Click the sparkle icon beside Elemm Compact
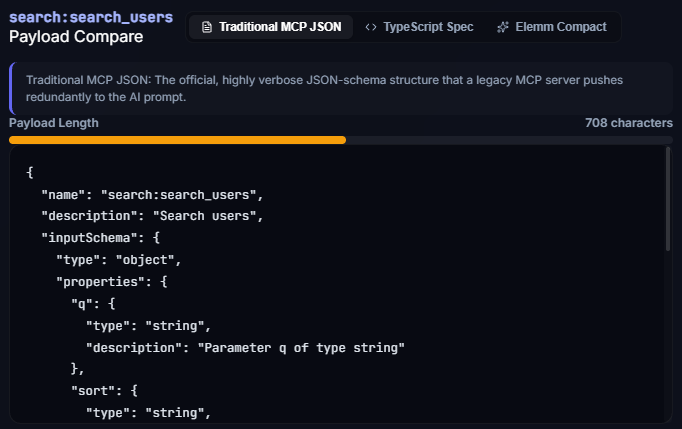This screenshot has width=682, height=429. pos(503,27)
